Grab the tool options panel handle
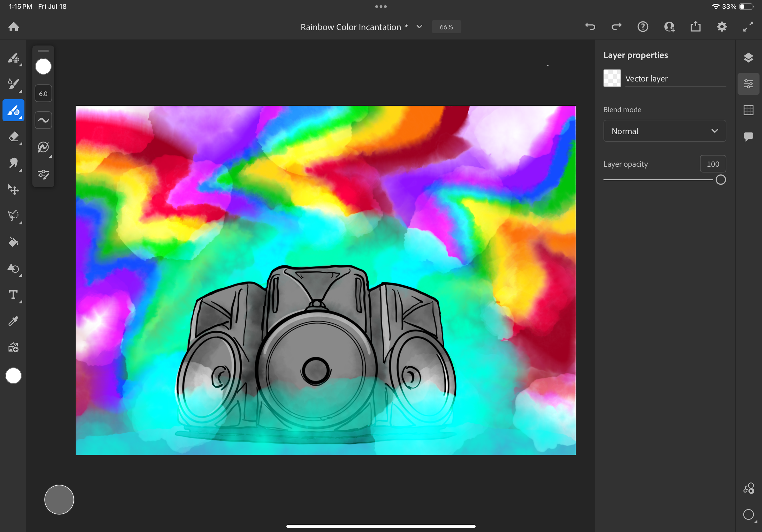Viewport: 762px width, 532px height. [x=43, y=51]
